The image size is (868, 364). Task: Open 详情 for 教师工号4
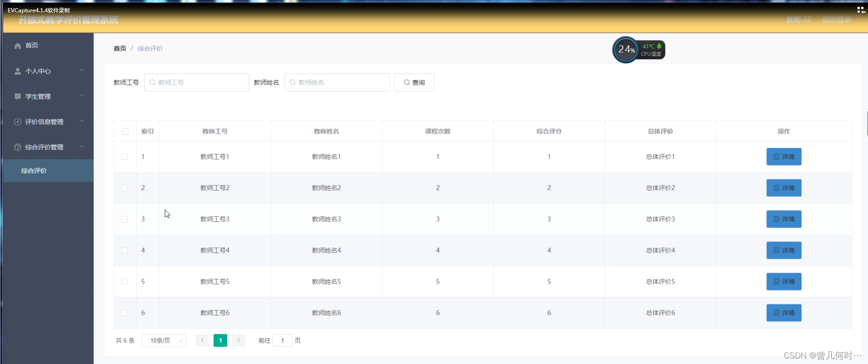click(x=784, y=250)
